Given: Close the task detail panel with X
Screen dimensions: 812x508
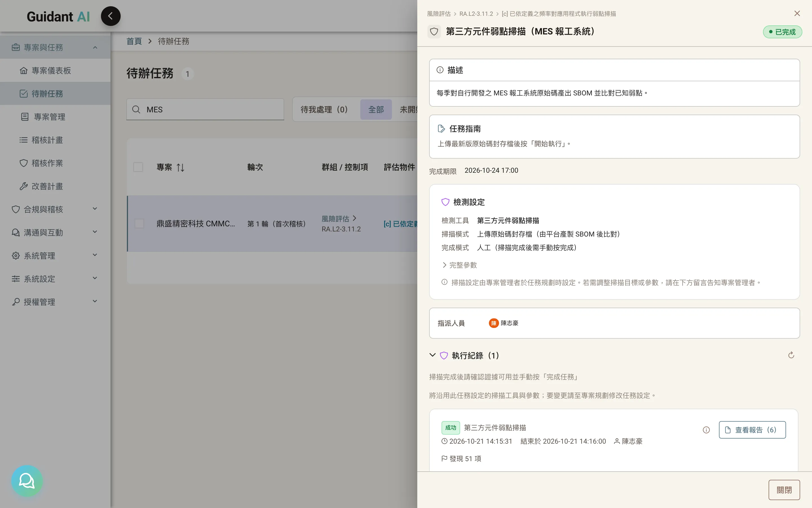Looking at the screenshot, I should coord(797,14).
